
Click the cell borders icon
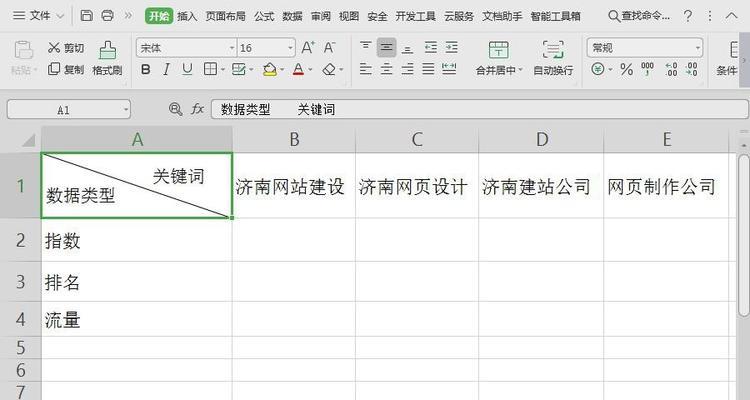coord(210,69)
